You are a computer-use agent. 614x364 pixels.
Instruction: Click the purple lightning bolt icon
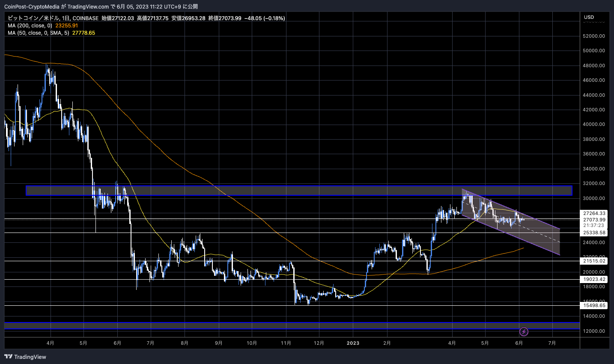tap(524, 331)
